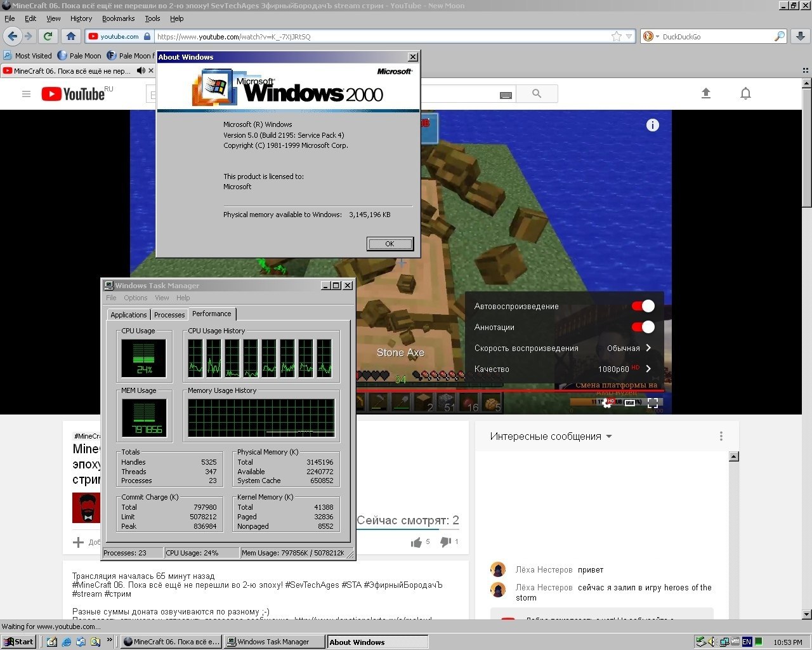This screenshot has height=650, width=812.
Task: Click the URL address field
Action: (x=383, y=36)
